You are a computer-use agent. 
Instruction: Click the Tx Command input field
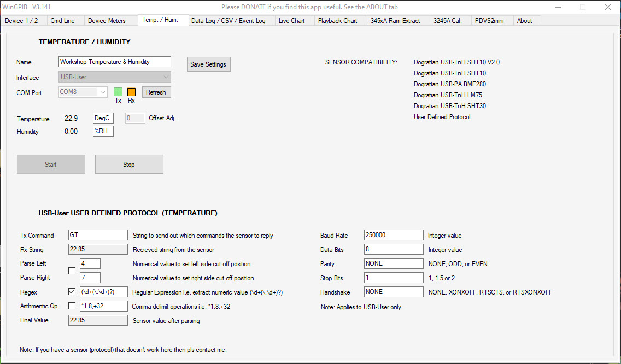(98, 235)
